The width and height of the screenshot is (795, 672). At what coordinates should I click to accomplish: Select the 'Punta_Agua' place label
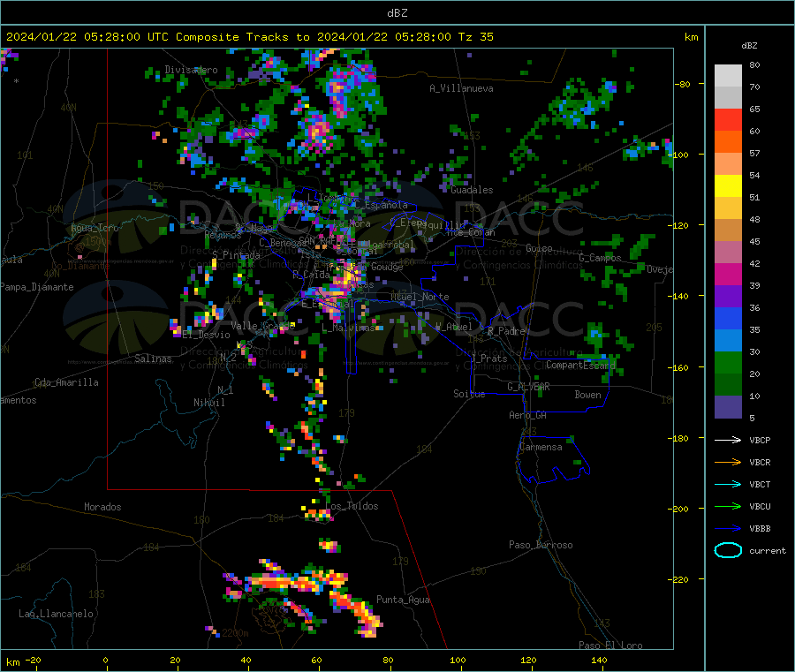tap(403, 600)
